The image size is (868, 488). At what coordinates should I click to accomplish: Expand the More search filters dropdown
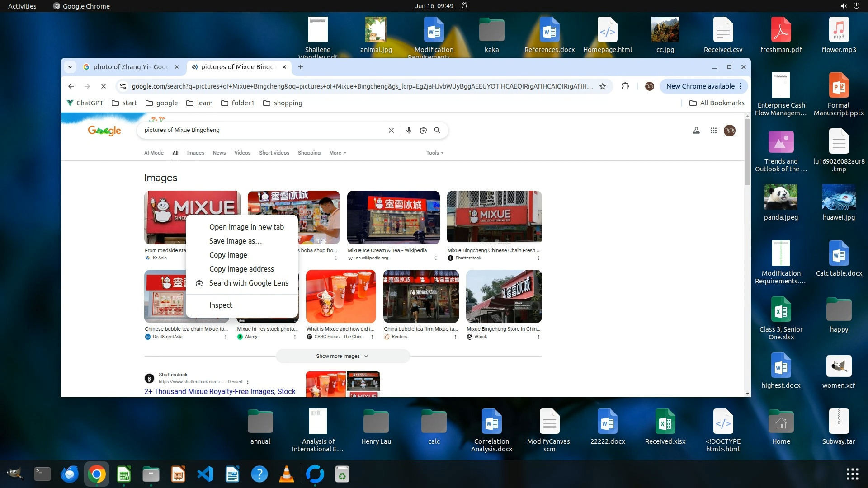338,153
